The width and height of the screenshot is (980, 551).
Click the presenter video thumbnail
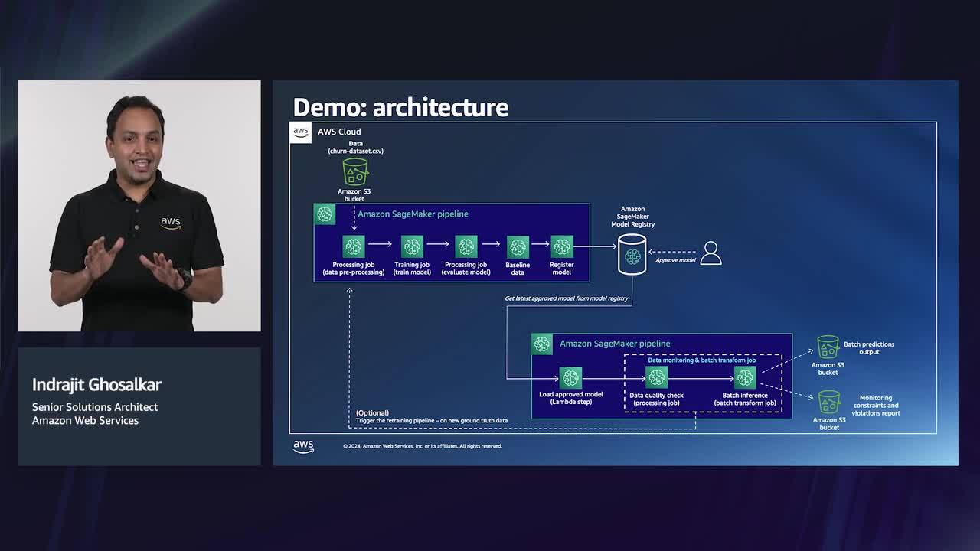[x=139, y=206]
